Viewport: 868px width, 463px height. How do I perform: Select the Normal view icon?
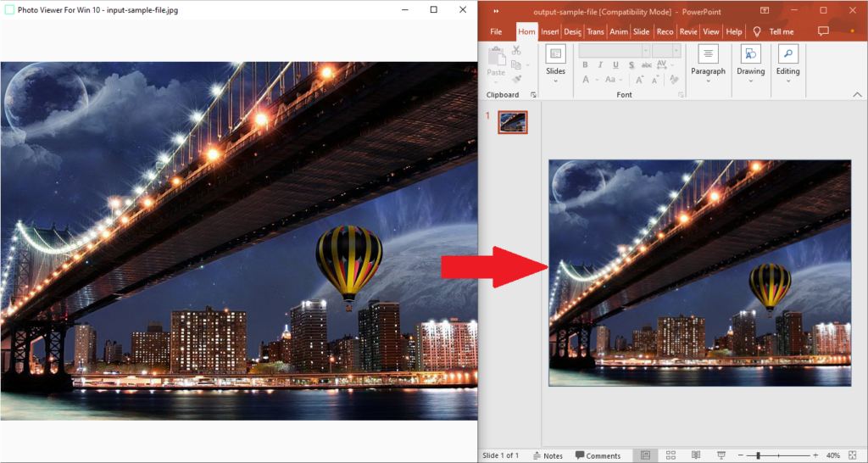pyautogui.click(x=644, y=455)
